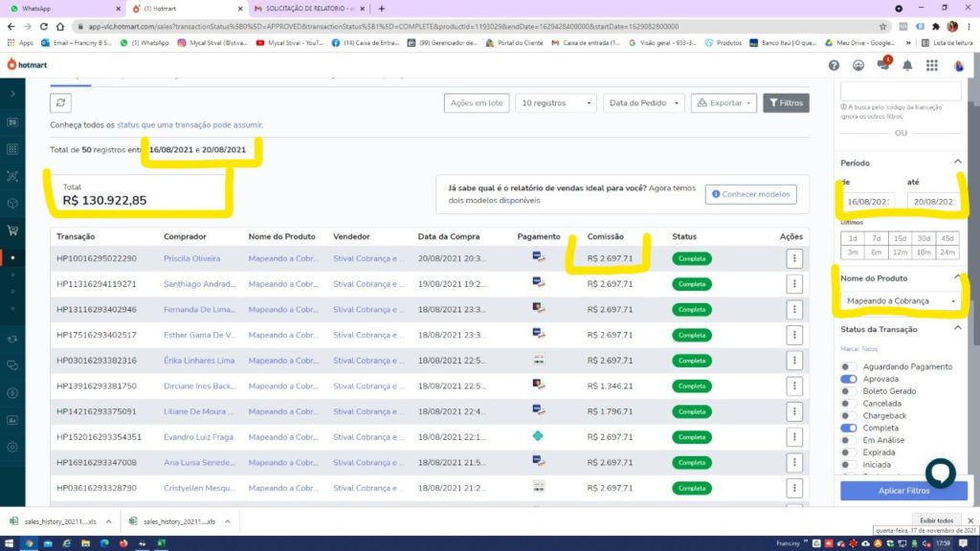Image resolution: width=980 pixels, height=551 pixels.
Task: Select the 30d period shortcut
Action: pos(924,238)
